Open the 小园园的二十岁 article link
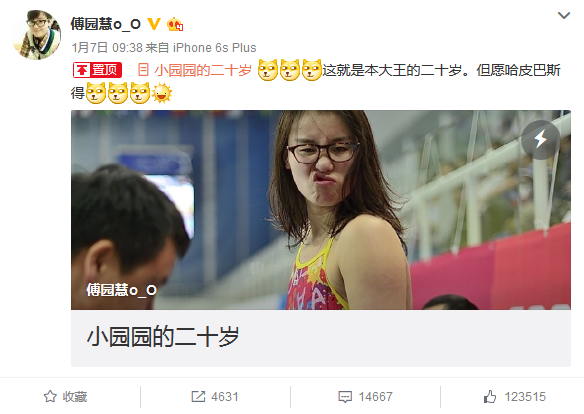Screen dimensions: 584x414 (203, 70)
